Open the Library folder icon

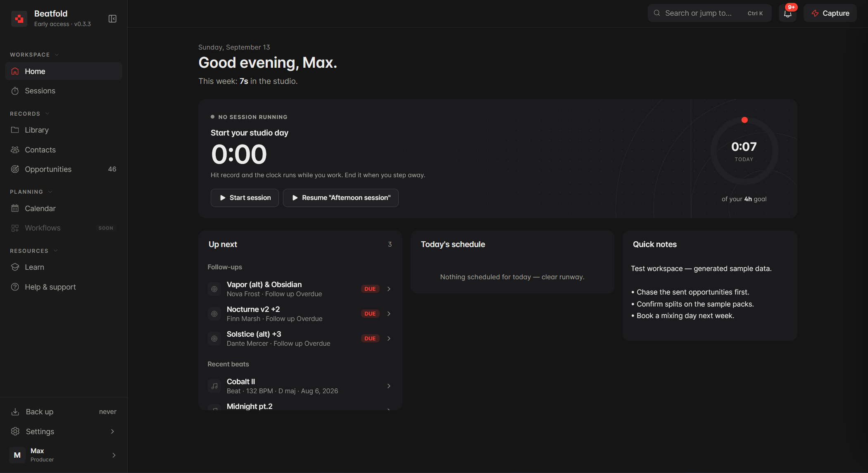coord(15,130)
